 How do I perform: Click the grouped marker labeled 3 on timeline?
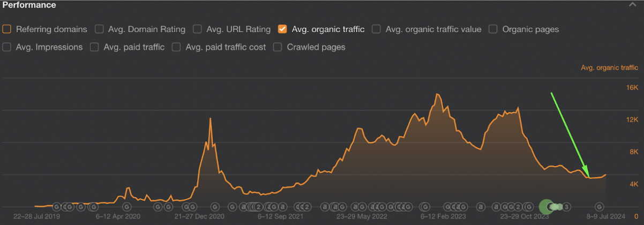coord(566,206)
